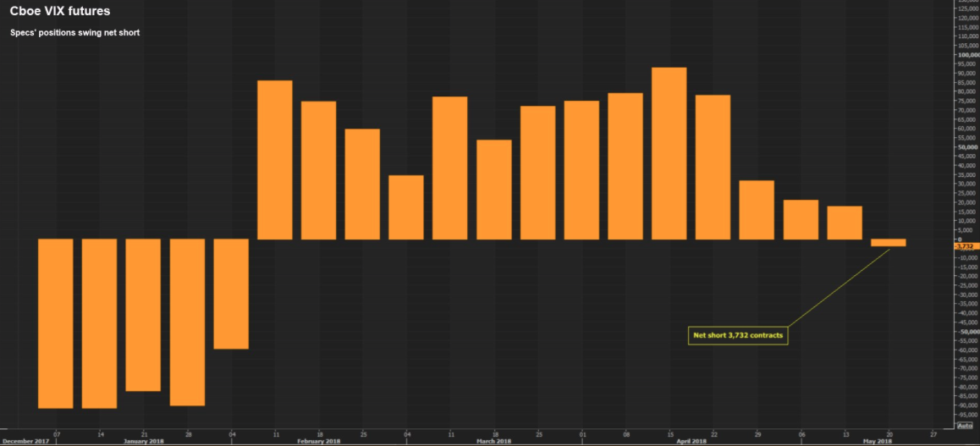Screen dimensions: 980x446
Task: Select the February 04 negative bar
Action: pyautogui.click(x=231, y=293)
